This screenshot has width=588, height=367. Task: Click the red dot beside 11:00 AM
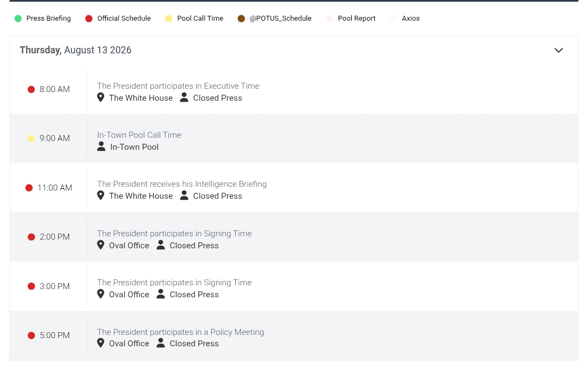pyautogui.click(x=29, y=188)
